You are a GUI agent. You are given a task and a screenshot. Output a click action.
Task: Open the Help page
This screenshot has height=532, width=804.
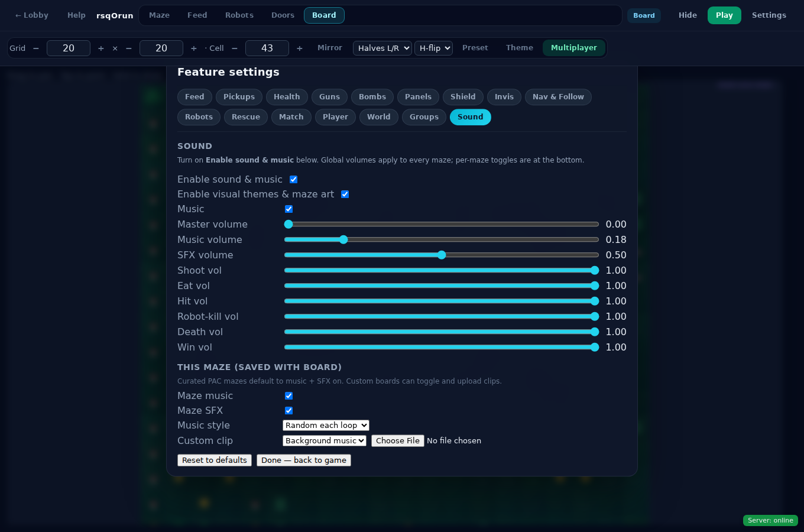coord(76,15)
